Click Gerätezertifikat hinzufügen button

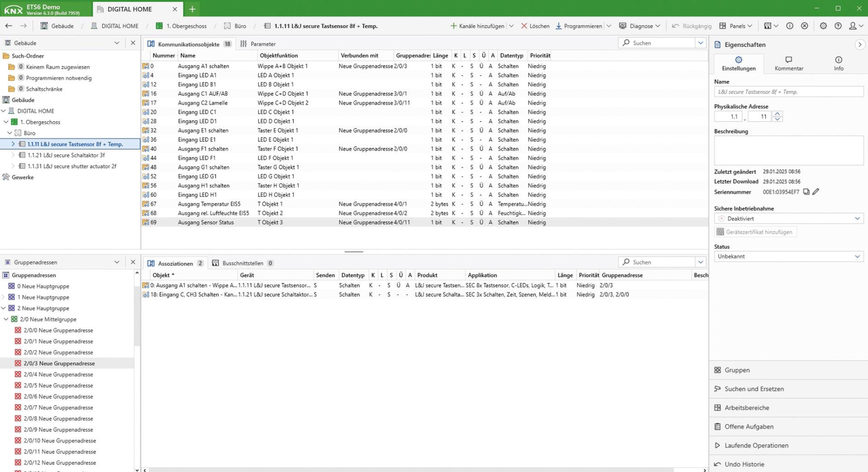pyautogui.click(x=755, y=232)
